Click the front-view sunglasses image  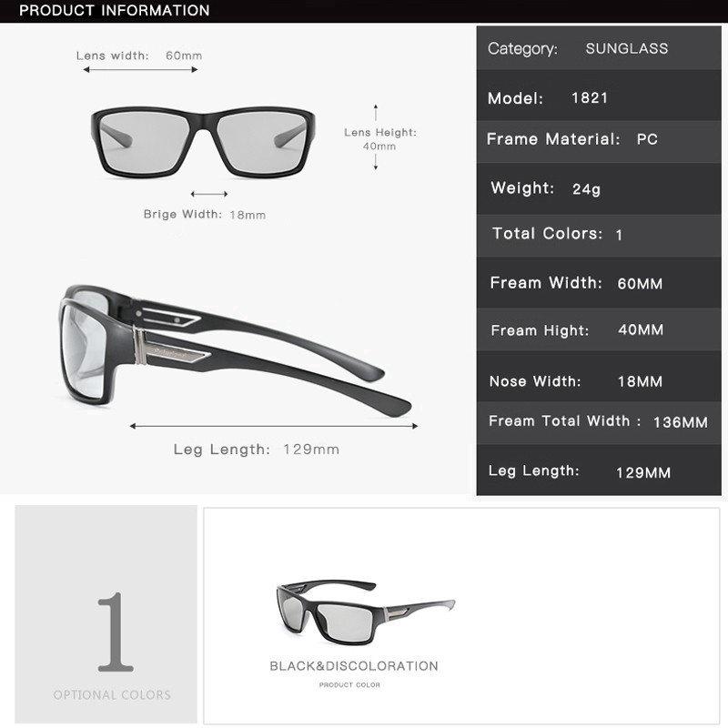click(203, 143)
